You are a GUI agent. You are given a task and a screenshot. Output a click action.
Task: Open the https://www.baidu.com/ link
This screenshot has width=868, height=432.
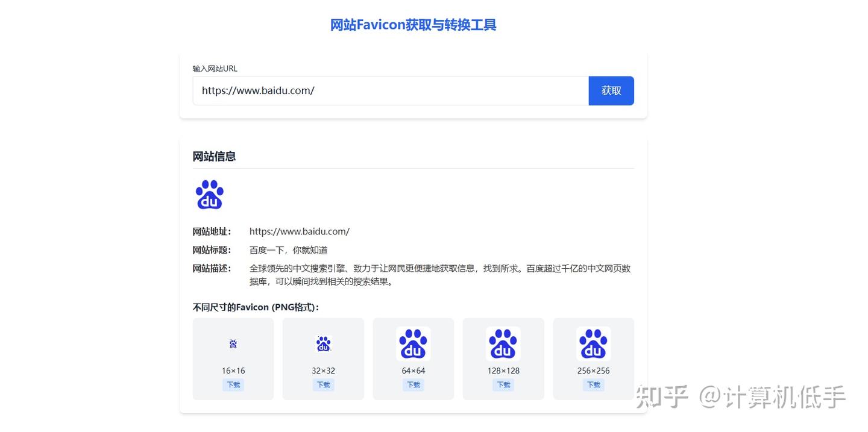(299, 231)
